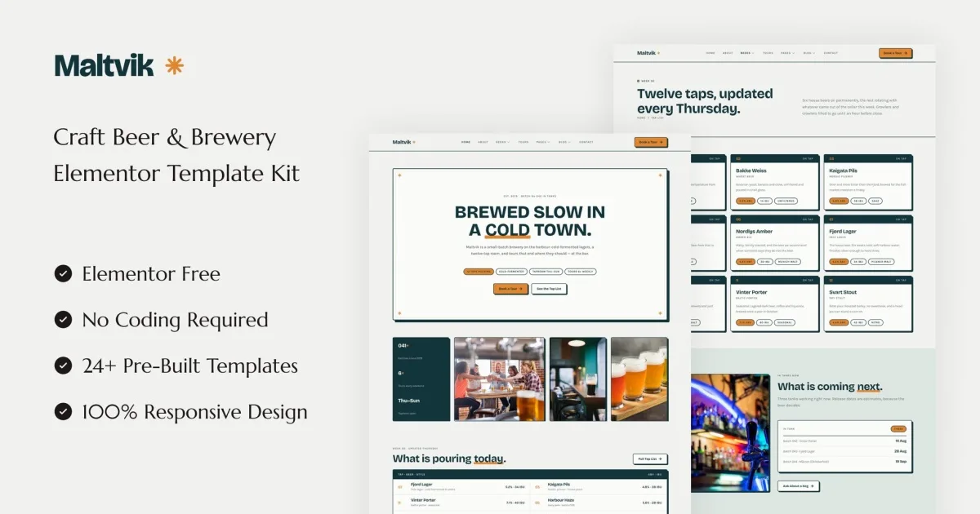Image resolution: width=980 pixels, height=514 pixels.
Task: Click the BREWED SLOW IN A COLD TOWN heading
Action: [530, 221]
